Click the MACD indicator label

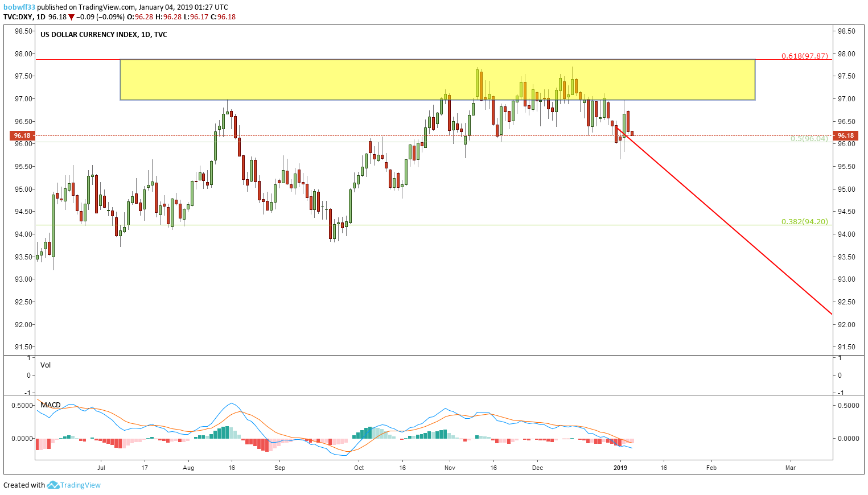coord(51,405)
